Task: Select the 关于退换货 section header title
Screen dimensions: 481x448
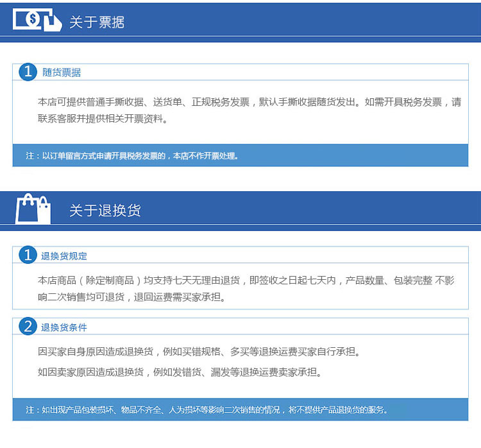Action: coord(105,211)
